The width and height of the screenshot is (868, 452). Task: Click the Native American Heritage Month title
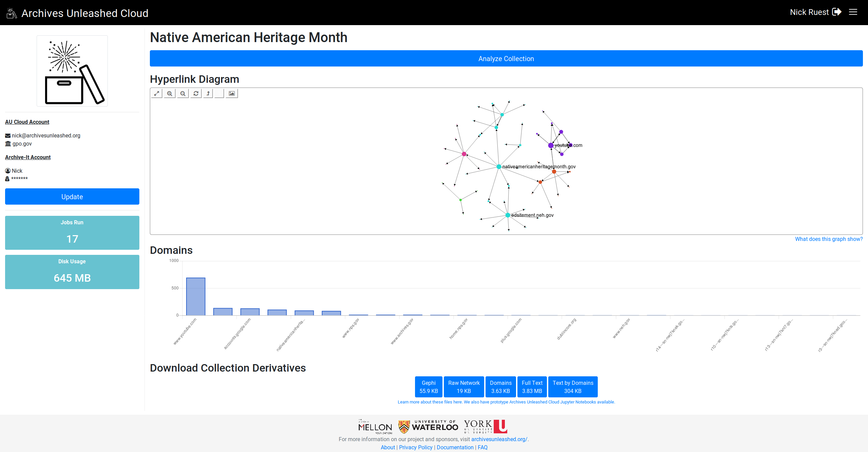[249, 37]
